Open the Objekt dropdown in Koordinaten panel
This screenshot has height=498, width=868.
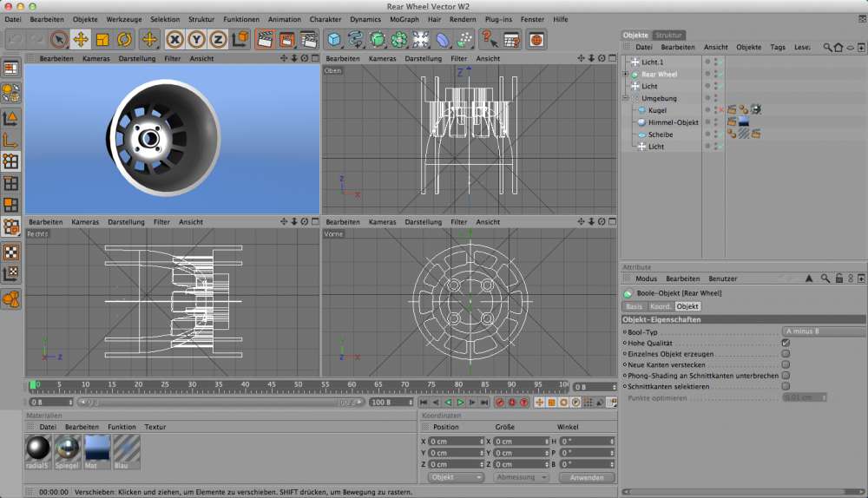[456, 477]
